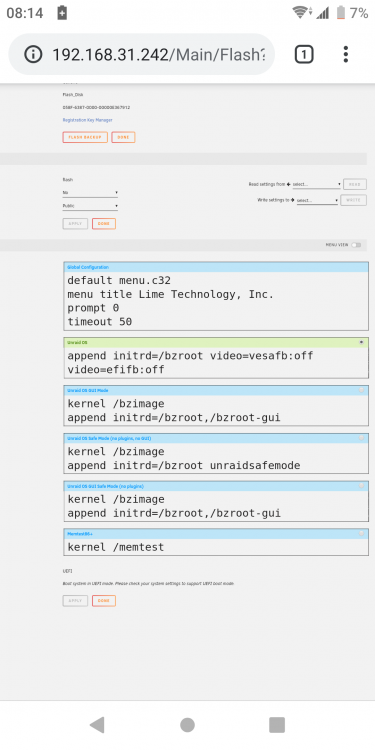Edit the Unraid OS GUI Safe Mode (no plugins) text area
The width and height of the screenshot is (375, 750).
point(216,506)
